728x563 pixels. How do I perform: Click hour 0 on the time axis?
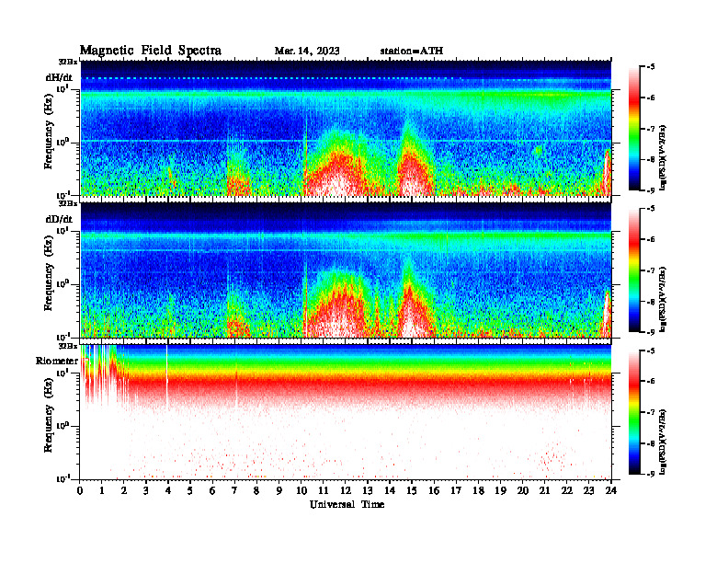pyautogui.click(x=80, y=491)
